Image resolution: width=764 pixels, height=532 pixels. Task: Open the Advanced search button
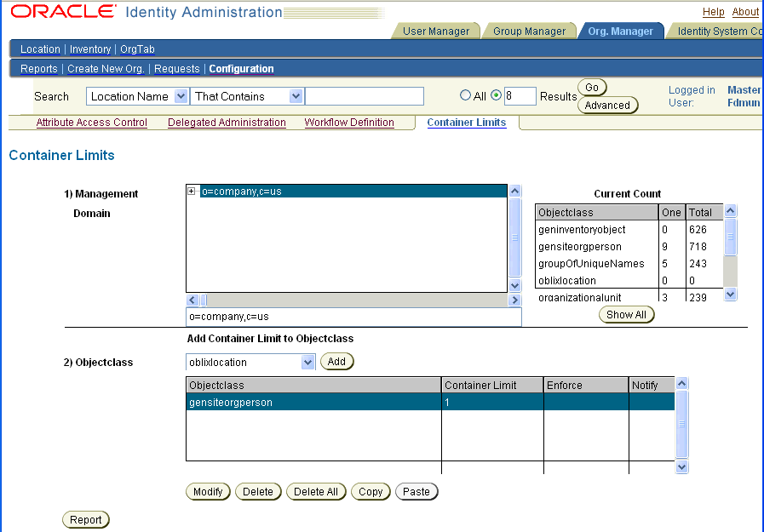(607, 106)
